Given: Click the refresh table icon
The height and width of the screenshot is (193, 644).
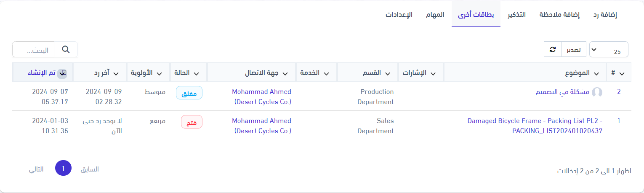Looking at the screenshot, I should 553,49.
